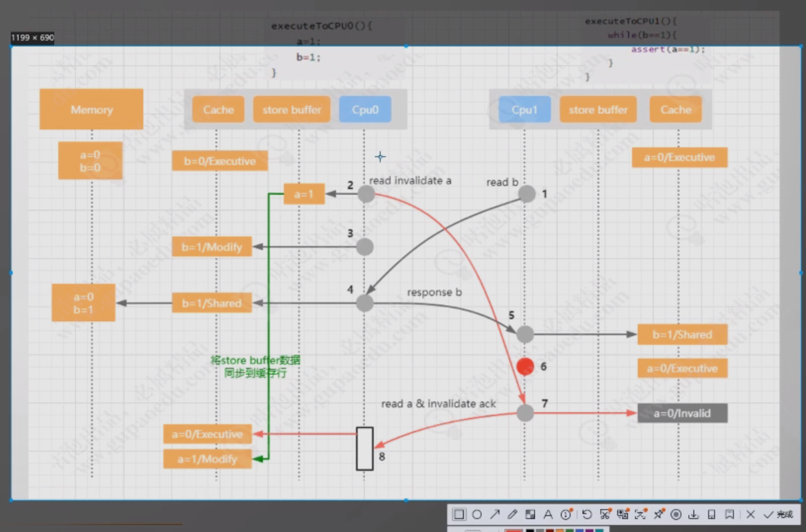Click the 'read b' label

[502, 182]
